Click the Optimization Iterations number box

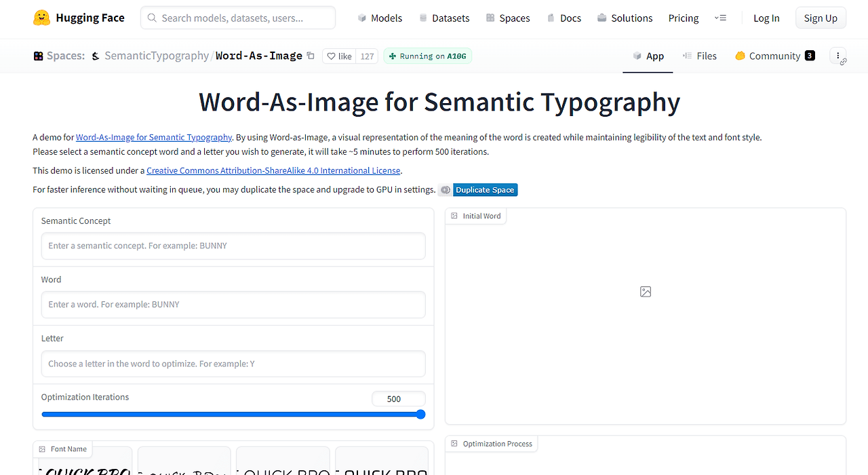[x=399, y=399]
